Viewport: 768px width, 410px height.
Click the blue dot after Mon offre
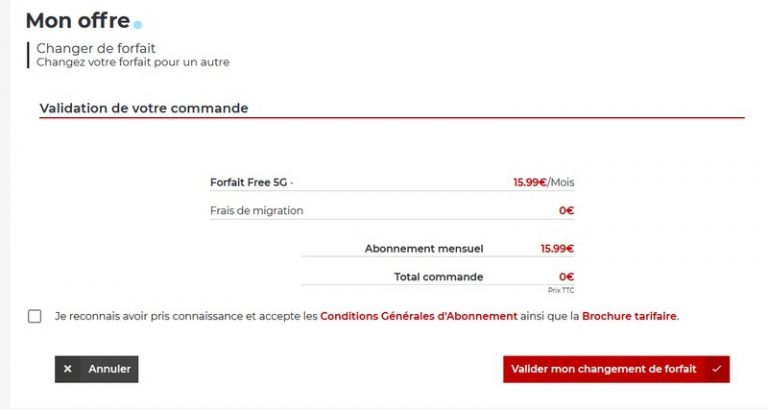pos(138,23)
